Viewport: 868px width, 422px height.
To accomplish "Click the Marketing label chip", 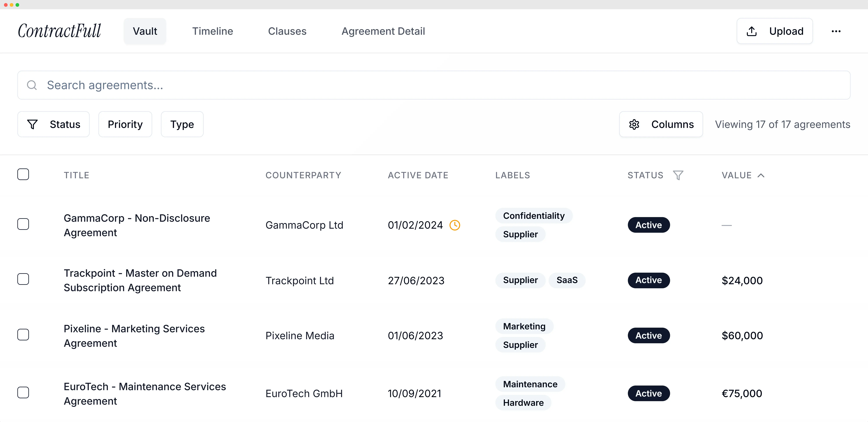I will point(524,326).
